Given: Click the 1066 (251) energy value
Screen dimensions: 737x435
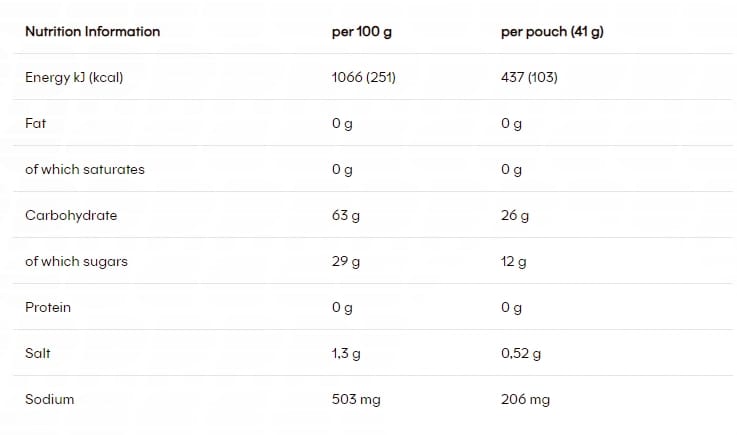Looking at the screenshot, I should [x=363, y=77].
